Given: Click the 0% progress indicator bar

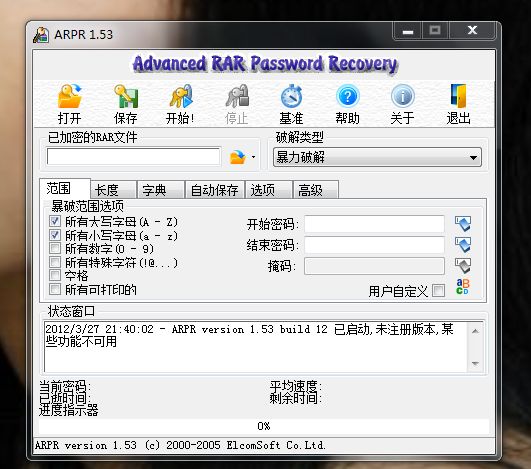Looking at the screenshot, I should coord(264,426).
